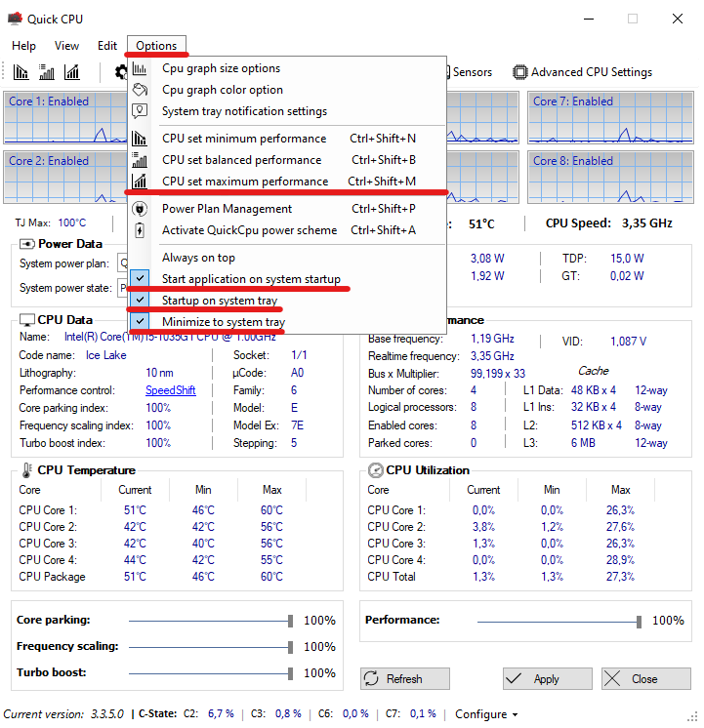This screenshot has width=704, height=728.
Task: Open Advanced CPU Settings
Action: coord(582,72)
